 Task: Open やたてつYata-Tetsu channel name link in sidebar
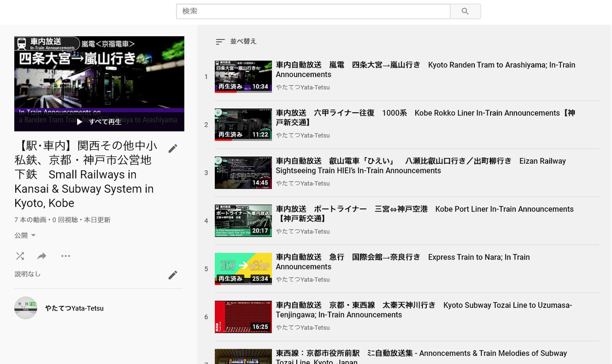(x=74, y=308)
